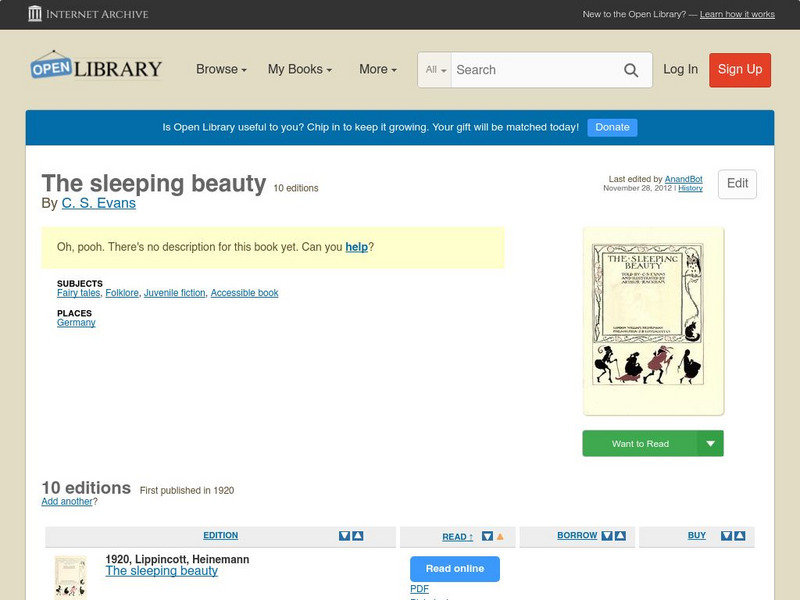Open the My Books menu
800x600 pixels.
point(300,69)
